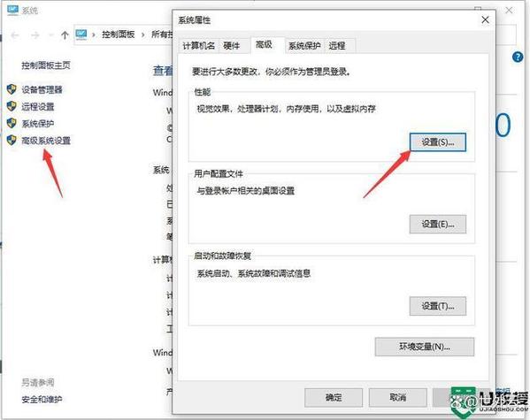This screenshot has height=420, width=530.
Task: Open Device Manager link (设备管理器)
Action: (42, 90)
